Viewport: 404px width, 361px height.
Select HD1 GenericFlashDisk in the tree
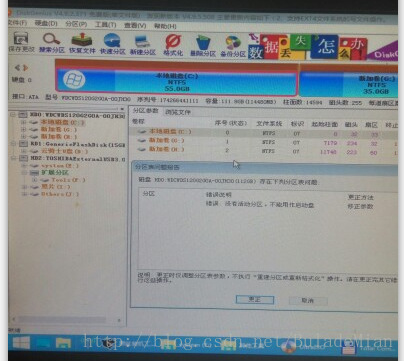click(x=78, y=144)
